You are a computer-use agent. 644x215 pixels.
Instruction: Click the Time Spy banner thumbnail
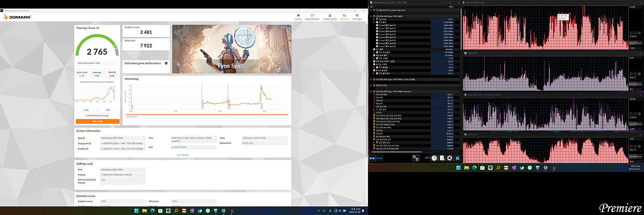tap(231, 49)
